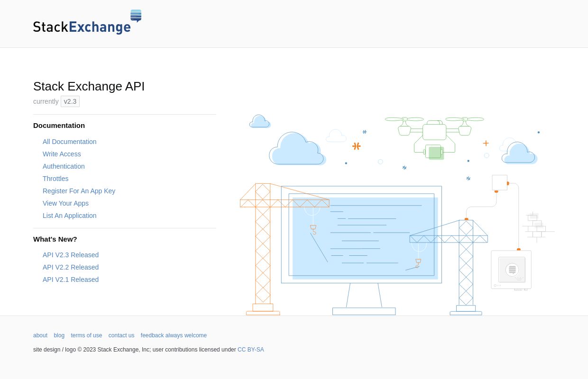
Task: Go to the Authentication documentation
Action: click(x=64, y=166)
